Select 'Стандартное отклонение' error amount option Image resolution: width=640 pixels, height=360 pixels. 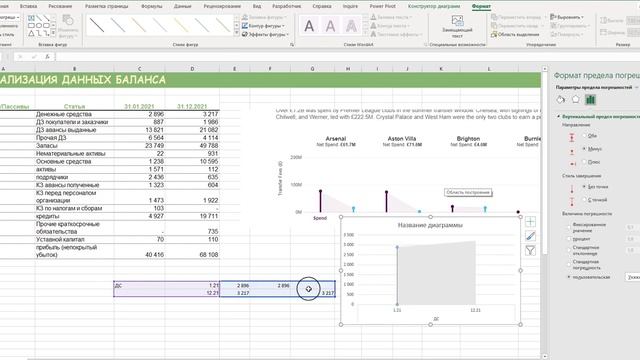click(569, 250)
